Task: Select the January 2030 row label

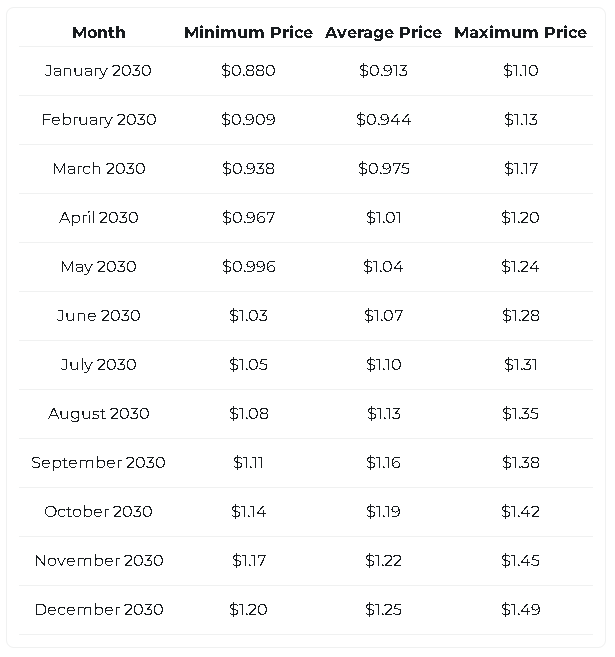Action: [x=98, y=71]
